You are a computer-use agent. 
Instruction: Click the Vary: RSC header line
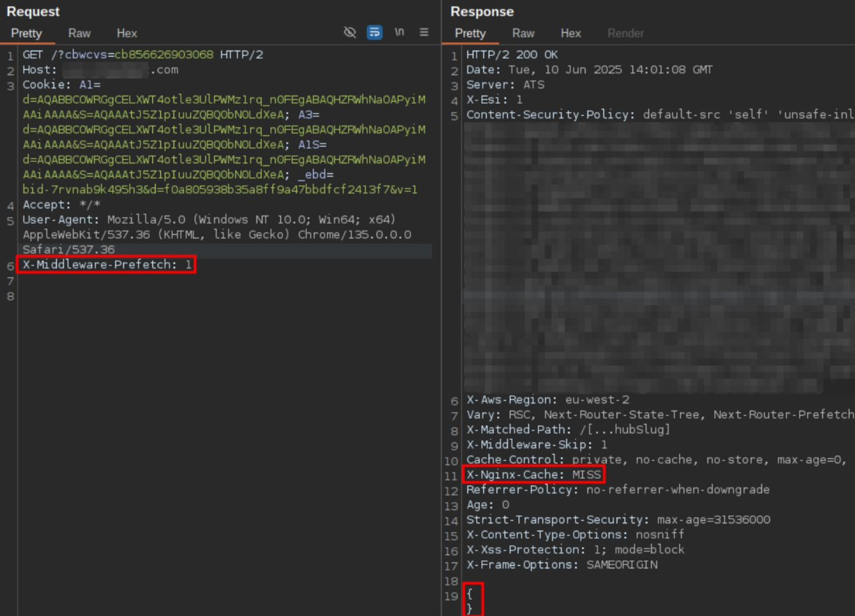point(660,415)
